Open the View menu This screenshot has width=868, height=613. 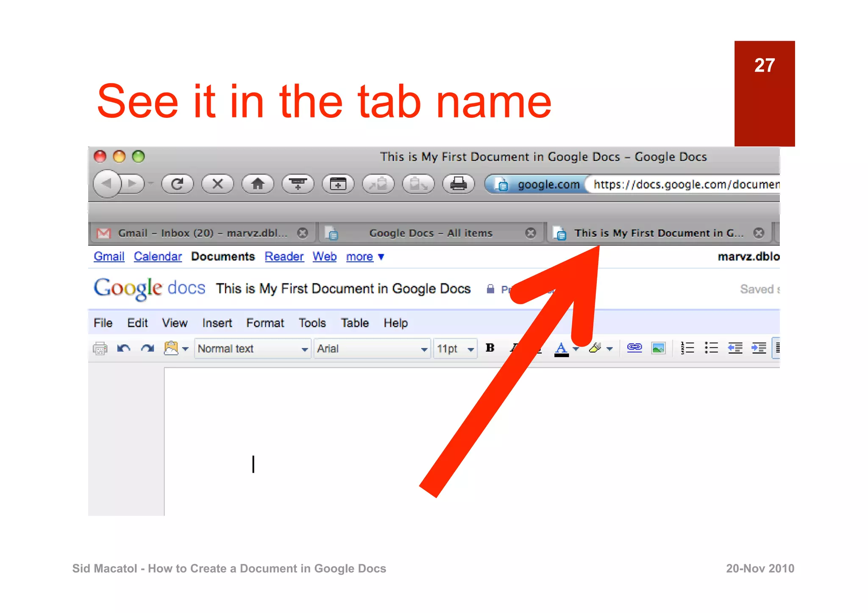click(175, 323)
